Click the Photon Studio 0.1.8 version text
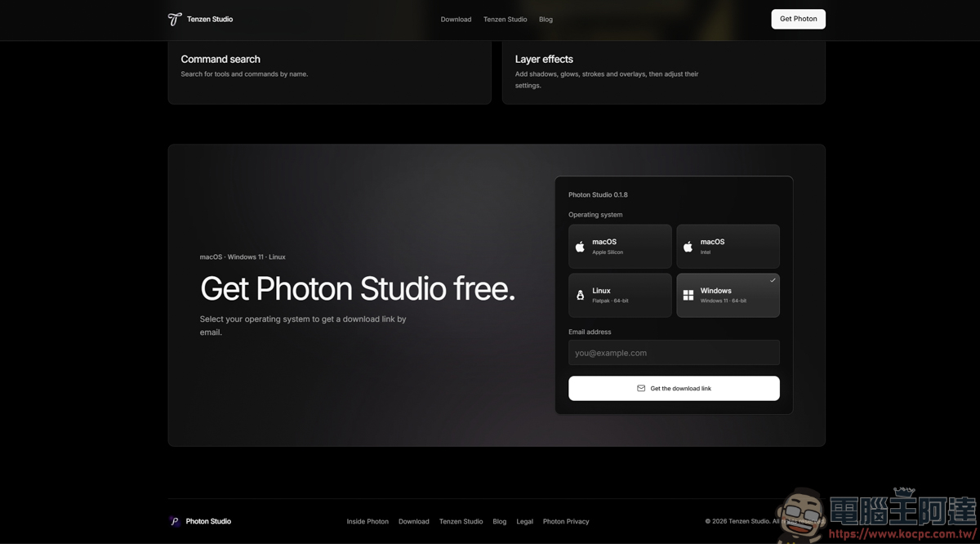The width and height of the screenshot is (980, 544). (598, 194)
